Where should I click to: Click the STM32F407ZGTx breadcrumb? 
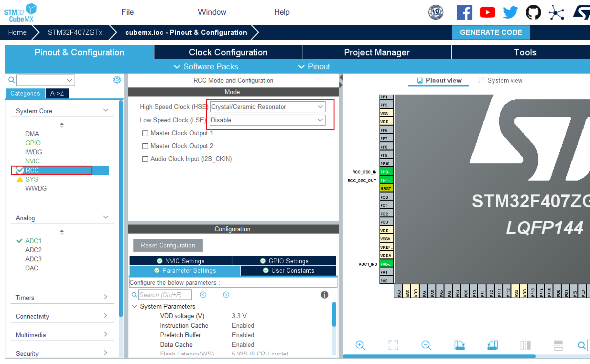click(x=75, y=32)
